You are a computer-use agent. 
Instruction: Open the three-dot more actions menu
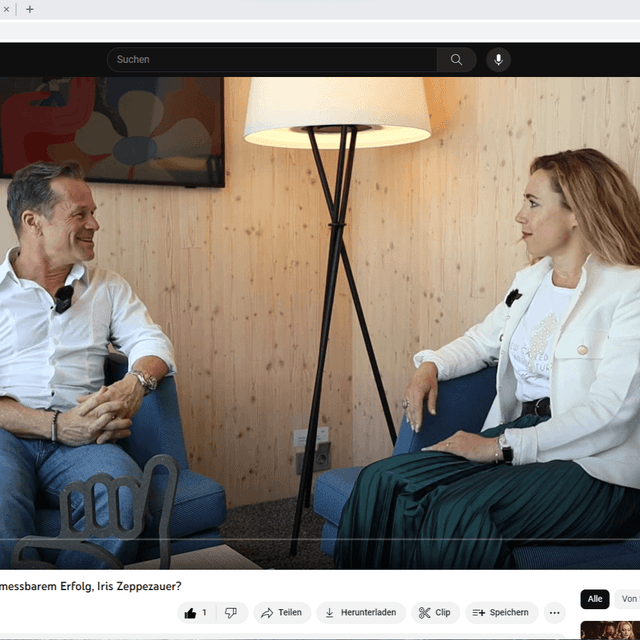554,613
